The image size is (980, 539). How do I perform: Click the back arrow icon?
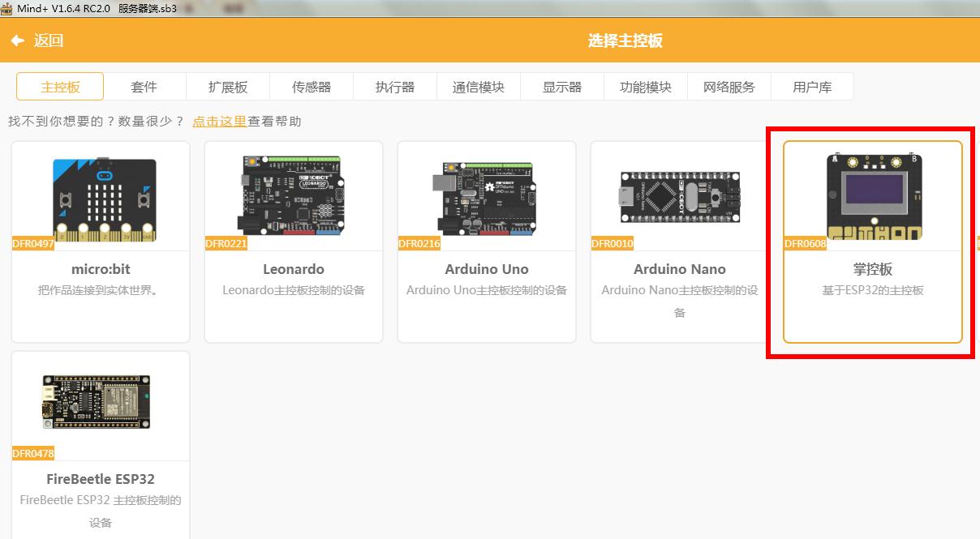17,41
